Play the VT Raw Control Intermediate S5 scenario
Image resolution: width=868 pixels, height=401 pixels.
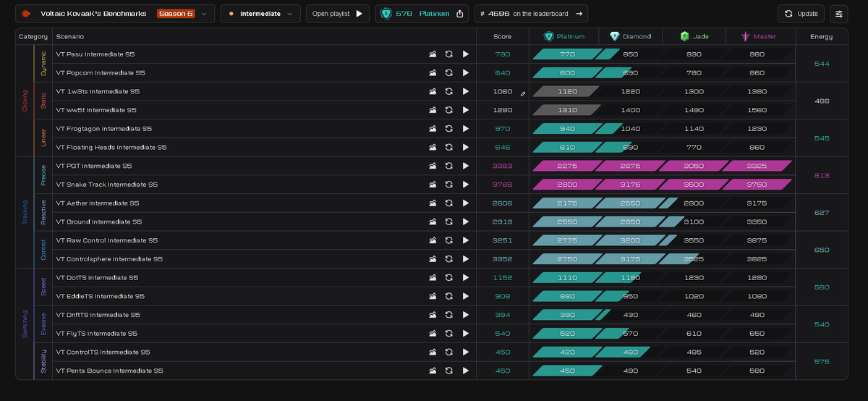pyautogui.click(x=466, y=240)
